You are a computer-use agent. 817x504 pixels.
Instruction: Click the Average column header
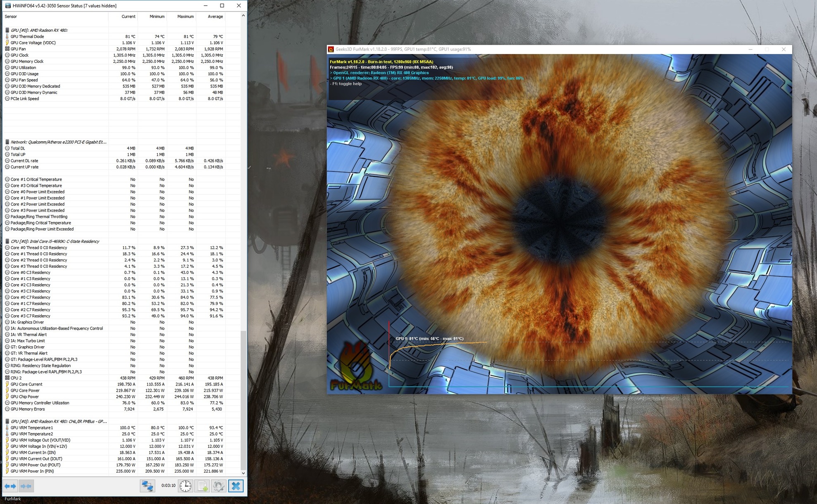[x=211, y=17]
